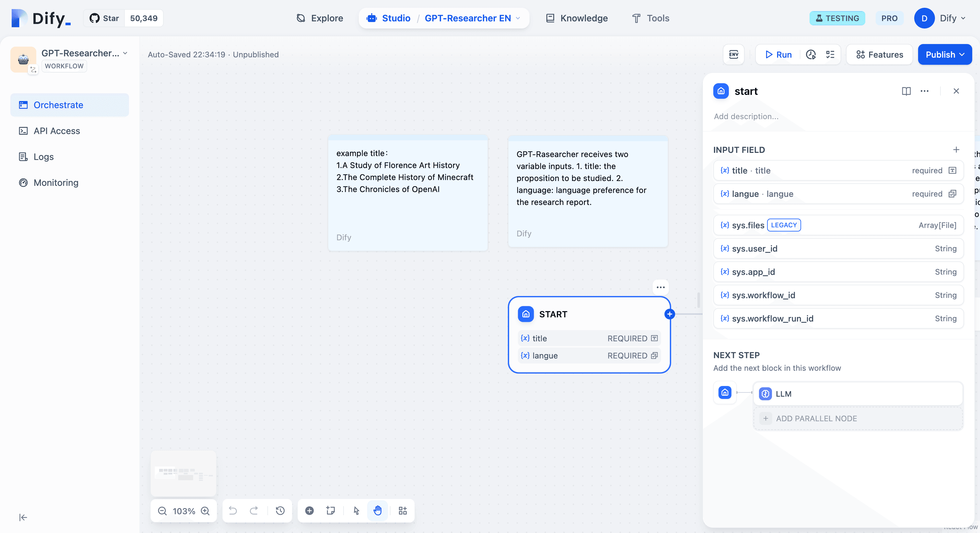
Task: Open the help book icon in start panel
Action: tap(906, 91)
